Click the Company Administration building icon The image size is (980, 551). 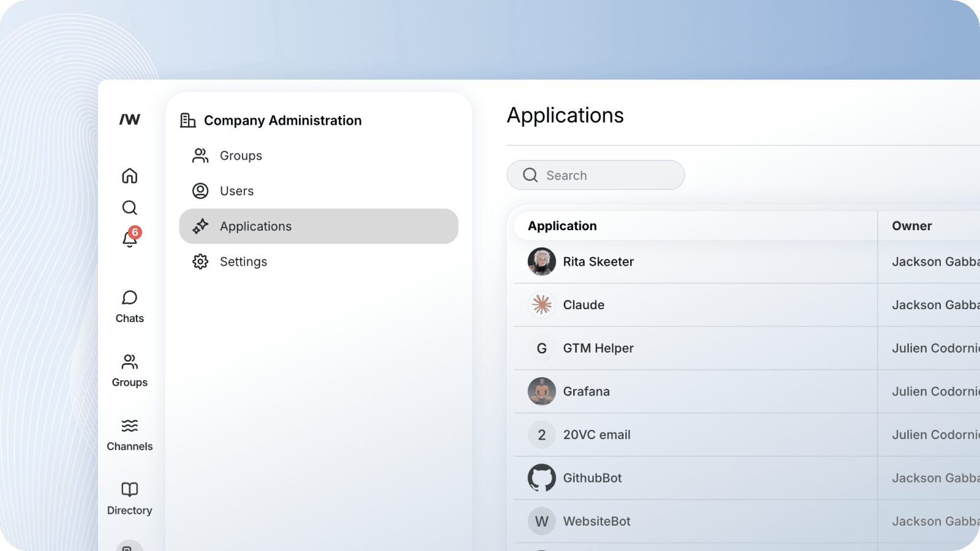pos(188,120)
